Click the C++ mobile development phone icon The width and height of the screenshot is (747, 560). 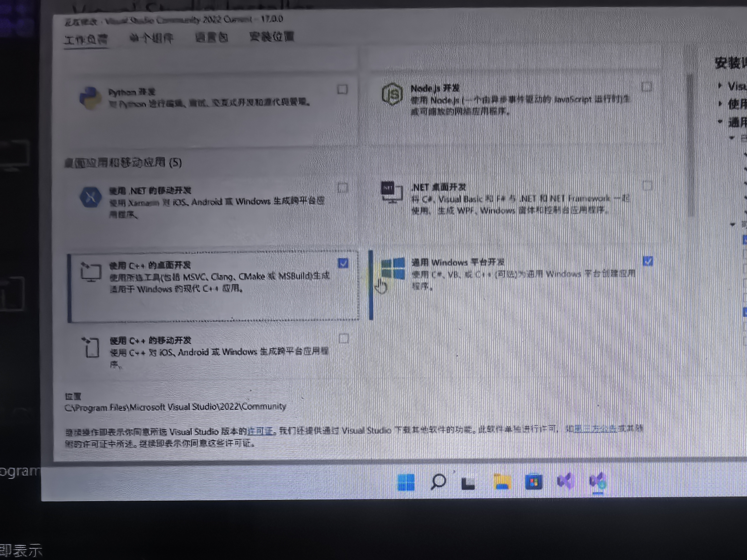click(91, 347)
